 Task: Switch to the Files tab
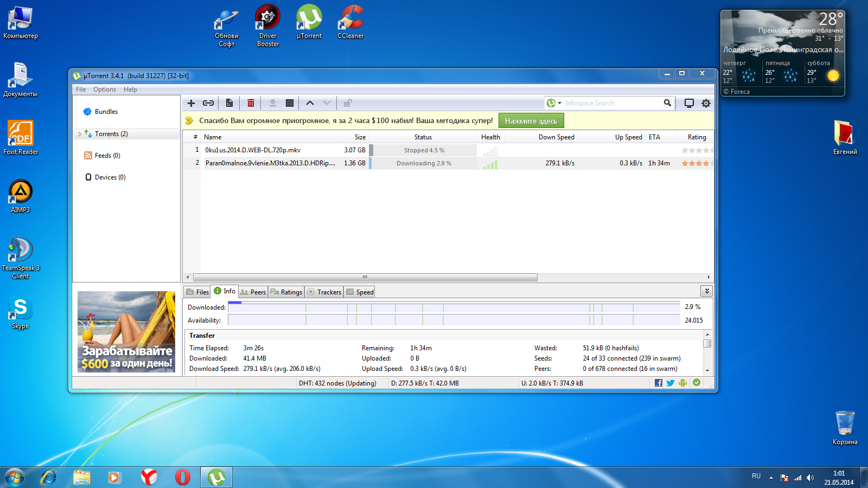[197, 292]
